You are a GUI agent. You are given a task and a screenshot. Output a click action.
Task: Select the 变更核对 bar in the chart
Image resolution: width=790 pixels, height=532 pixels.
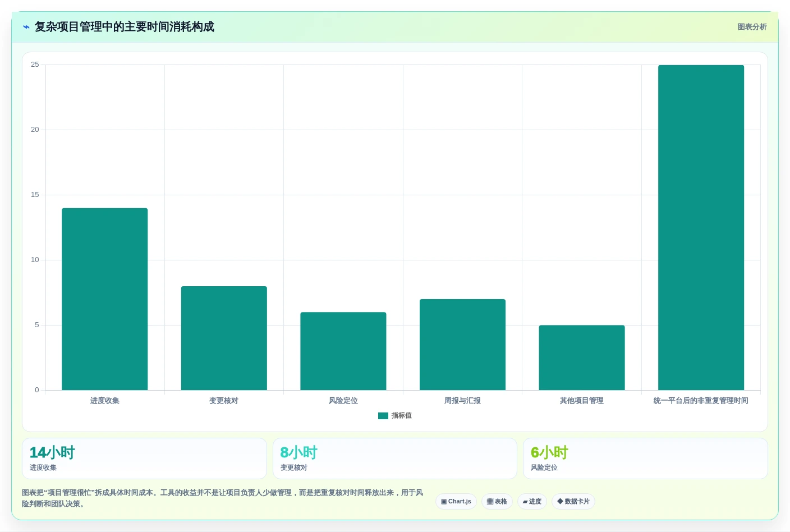(x=224, y=338)
